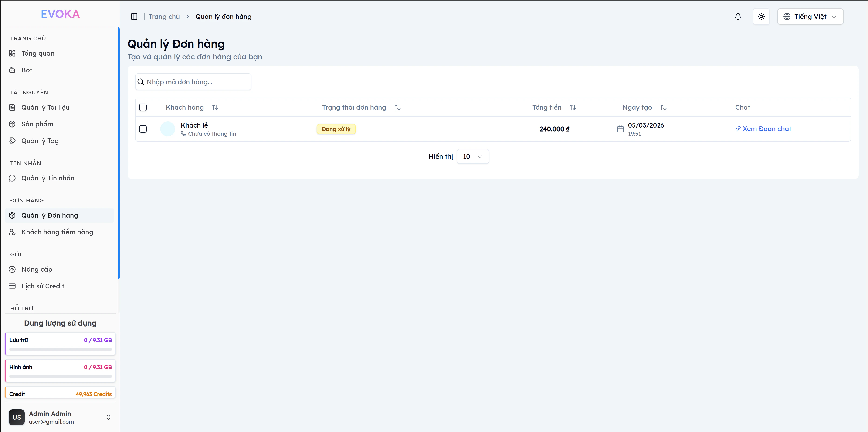
Task: Open Sản phẩm in the sidebar
Action: pos(37,124)
